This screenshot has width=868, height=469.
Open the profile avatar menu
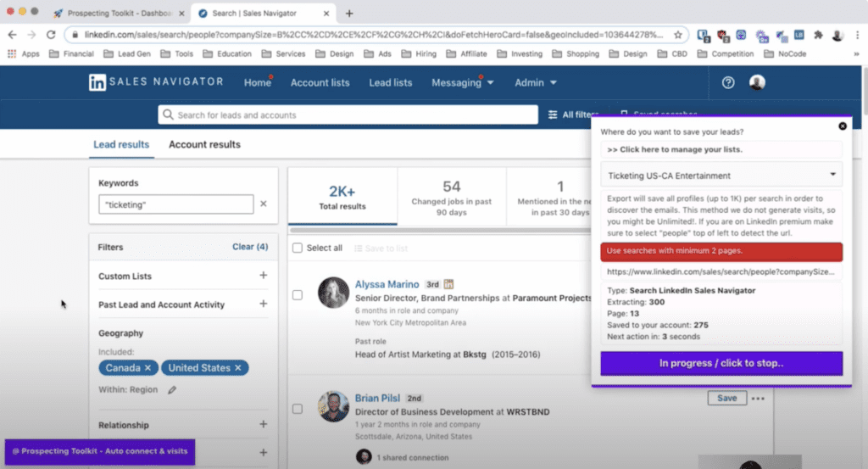coord(757,82)
